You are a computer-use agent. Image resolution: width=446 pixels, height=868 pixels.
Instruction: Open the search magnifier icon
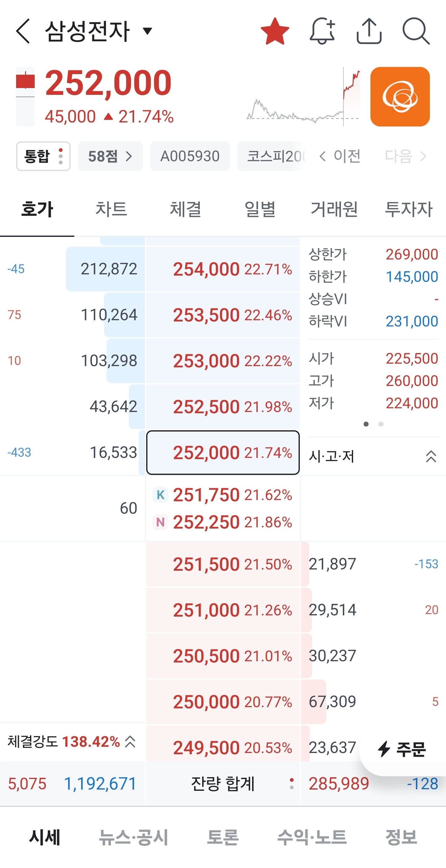[416, 31]
